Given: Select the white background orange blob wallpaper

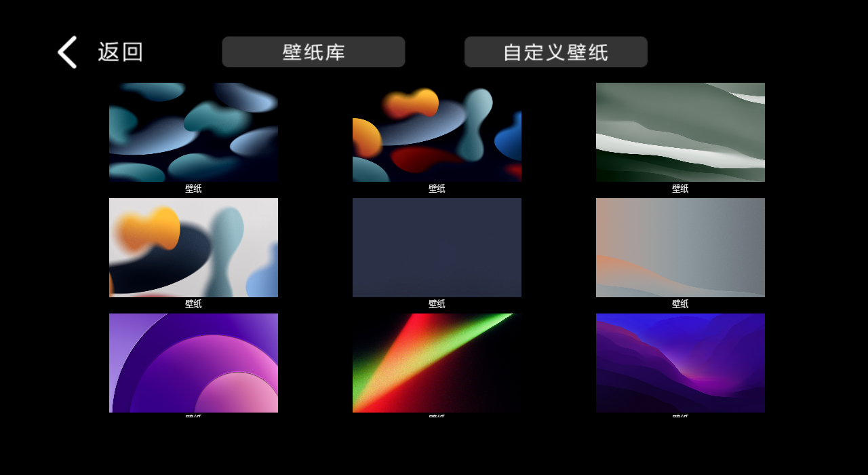Looking at the screenshot, I should pyautogui.click(x=193, y=248).
